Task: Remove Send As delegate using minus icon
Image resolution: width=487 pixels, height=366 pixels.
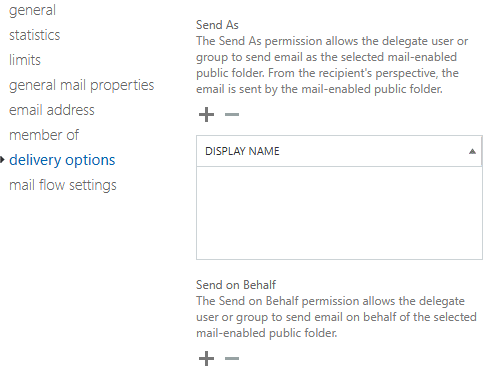Action: click(232, 115)
